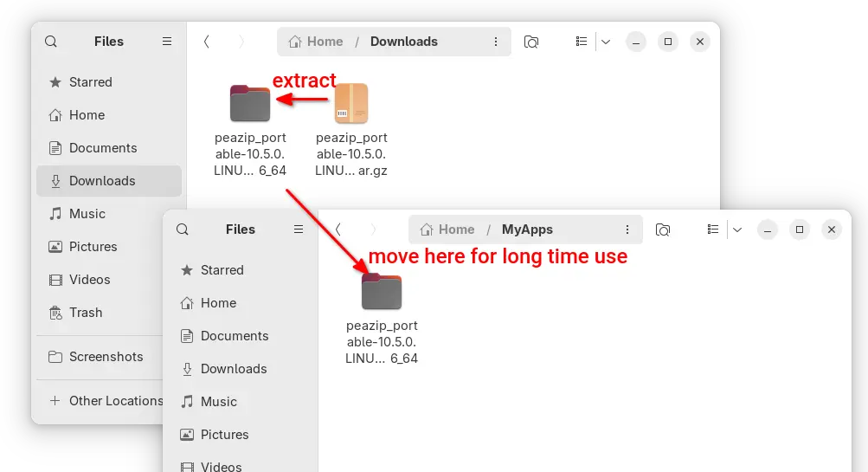Open hamburger menu in MyApps window sidebar
The width and height of the screenshot is (868, 472).
pyautogui.click(x=299, y=230)
